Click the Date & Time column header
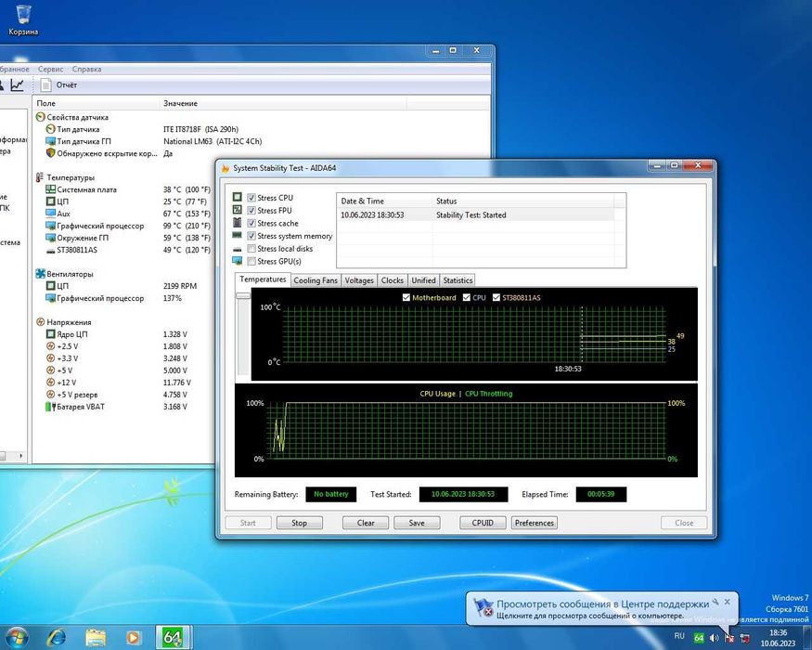 [x=385, y=201]
